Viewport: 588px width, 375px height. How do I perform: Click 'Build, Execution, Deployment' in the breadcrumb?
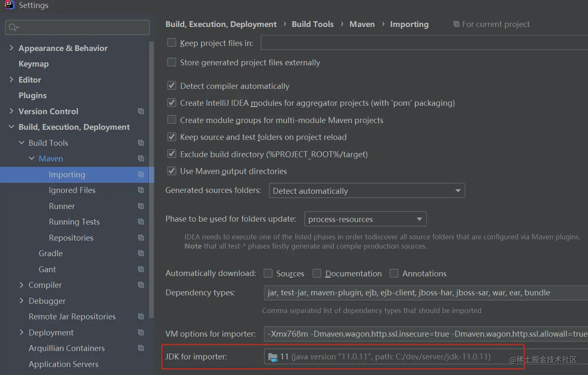pyautogui.click(x=221, y=24)
